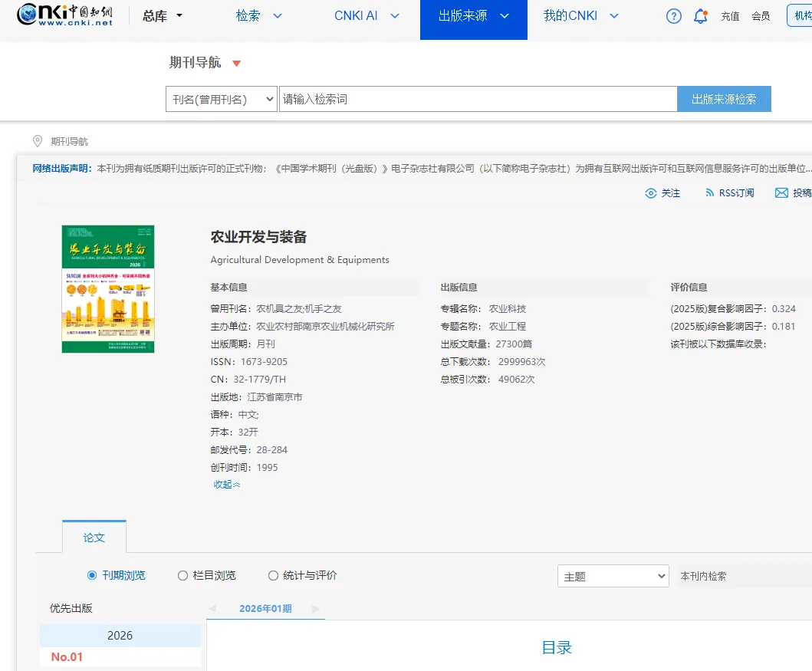
Task: Click the location pin icon beside 期刊导航
Action: [x=38, y=141]
